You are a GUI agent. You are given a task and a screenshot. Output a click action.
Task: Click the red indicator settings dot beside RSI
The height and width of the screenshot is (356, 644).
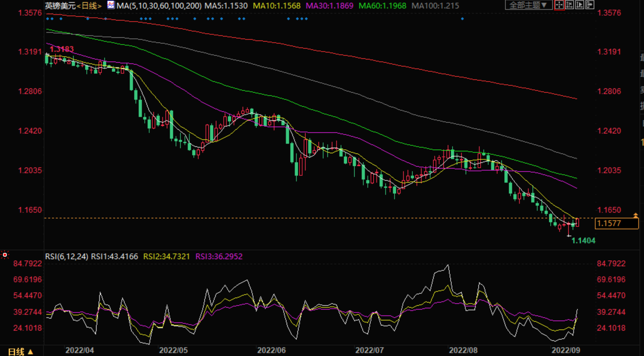[5, 255]
